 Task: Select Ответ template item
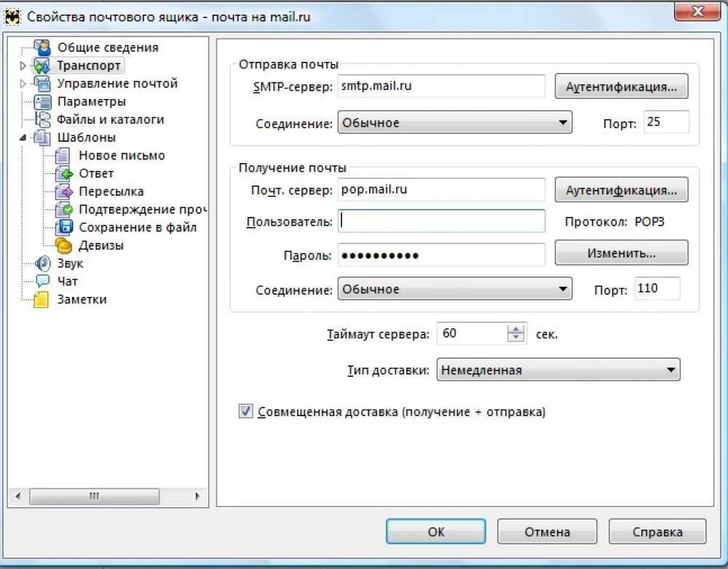point(96,174)
